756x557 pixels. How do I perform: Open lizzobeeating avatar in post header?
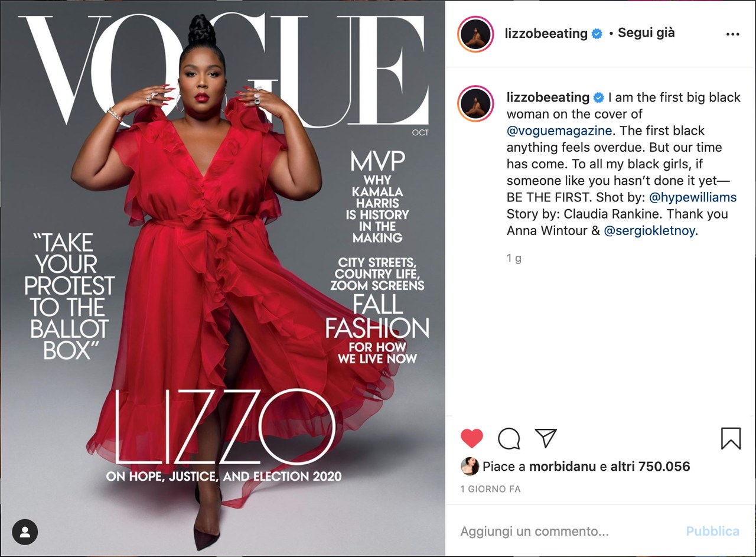(x=475, y=35)
